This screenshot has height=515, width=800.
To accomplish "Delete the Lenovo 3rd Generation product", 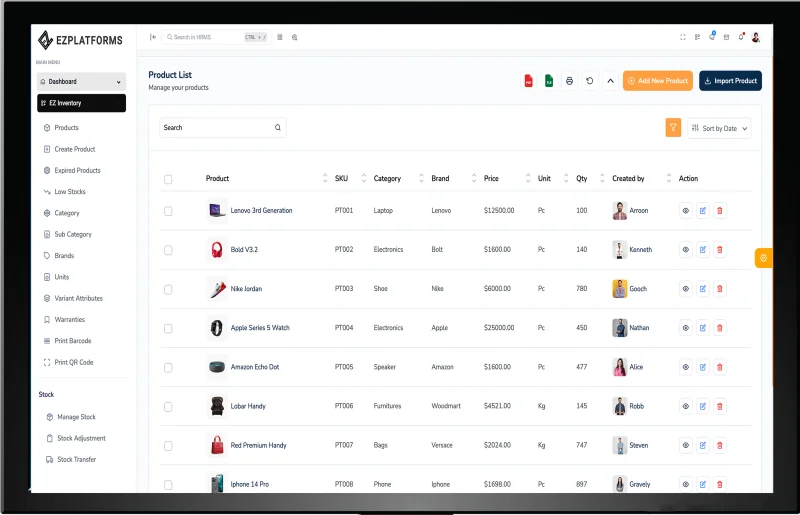I will pos(719,210).
